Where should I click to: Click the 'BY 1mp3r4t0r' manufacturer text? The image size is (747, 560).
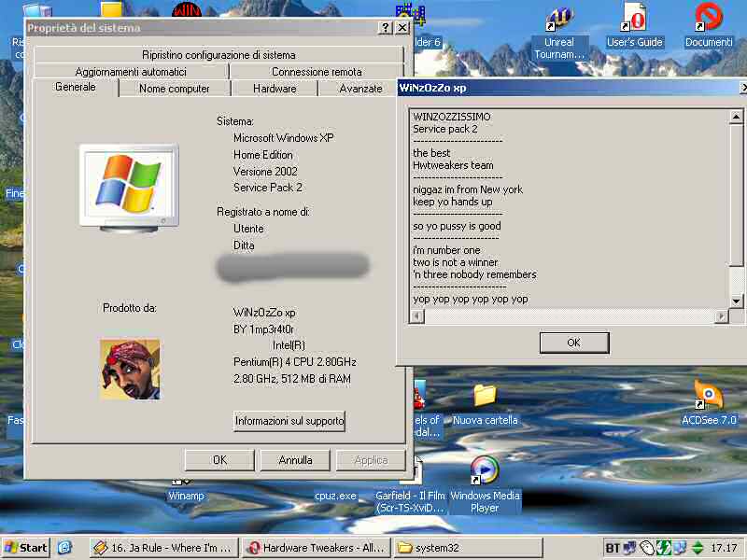coord(263,329)
